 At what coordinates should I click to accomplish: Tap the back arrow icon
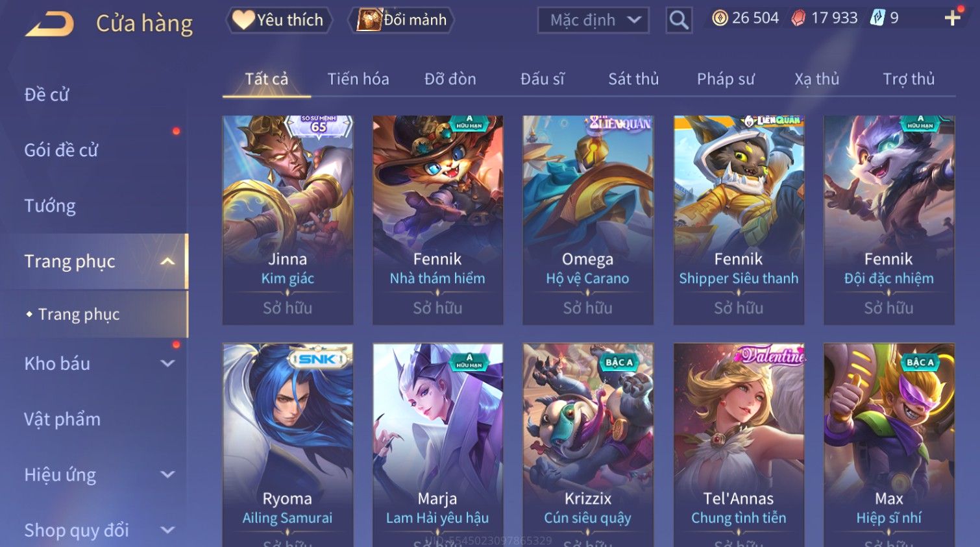coord(49,24)
